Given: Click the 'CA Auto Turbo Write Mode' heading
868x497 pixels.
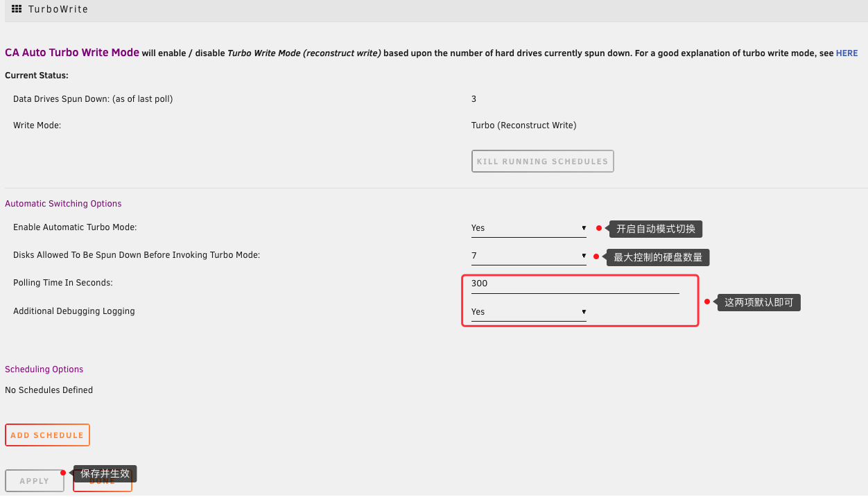Looking at the screenshot, I should [72, 53].
